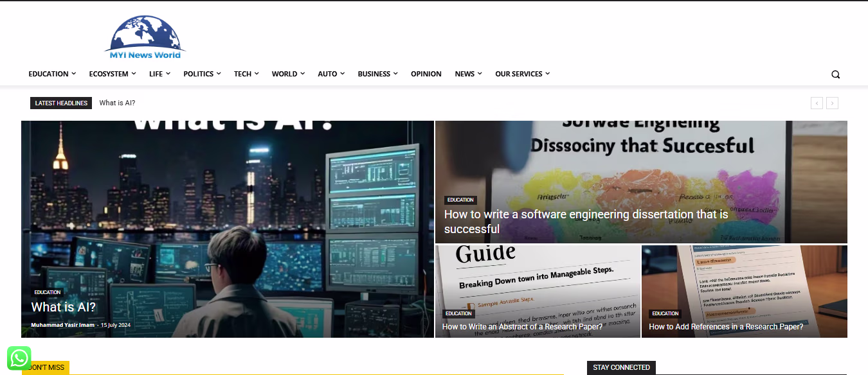The height and width of the screenshot is (375, 868).
Task: Open the 'What is AI?' article
Action: click(x=63, y=307)
